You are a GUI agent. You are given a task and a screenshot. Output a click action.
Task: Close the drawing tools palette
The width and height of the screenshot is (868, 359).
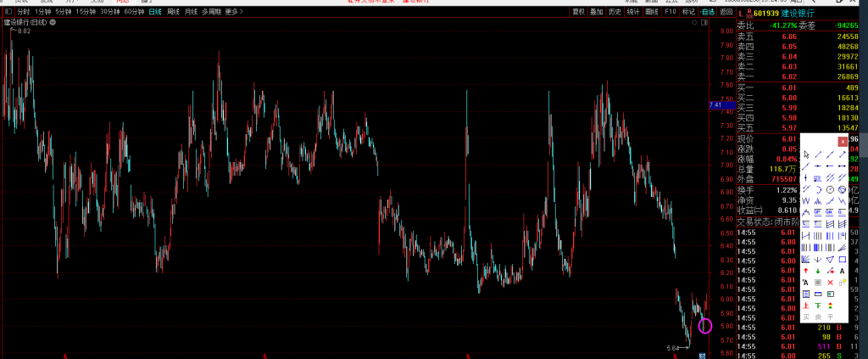842,141
